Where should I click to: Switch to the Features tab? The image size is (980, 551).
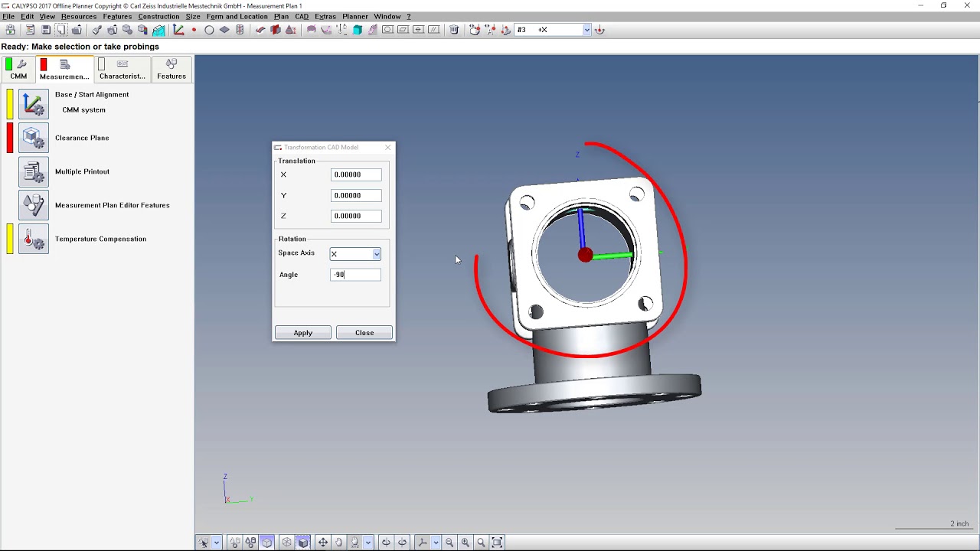171,69
